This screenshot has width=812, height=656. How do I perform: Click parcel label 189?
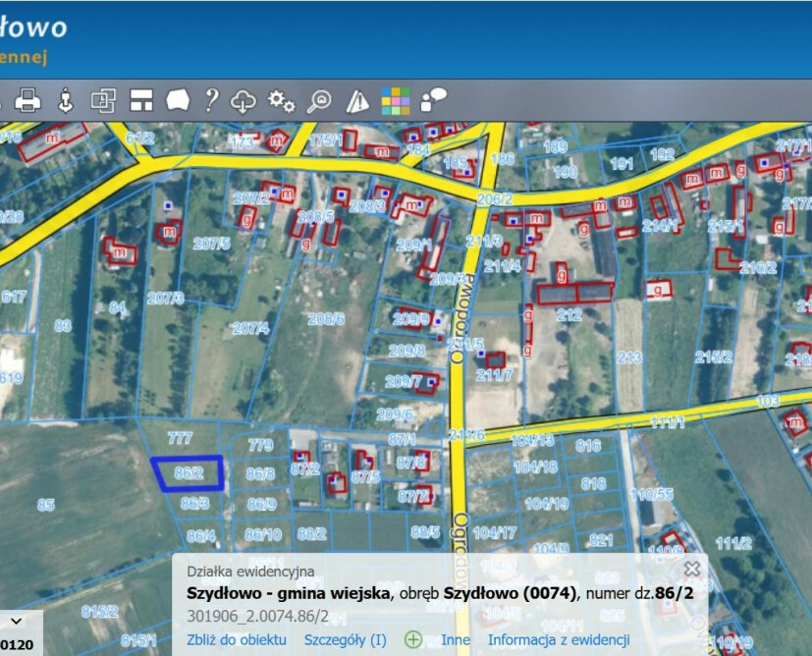pos(556,147)
